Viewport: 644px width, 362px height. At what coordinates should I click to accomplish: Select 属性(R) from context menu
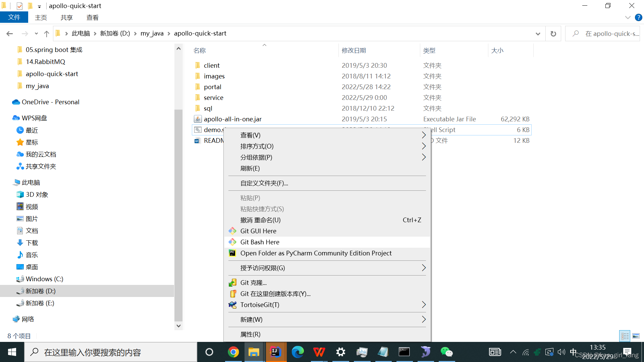pos(250,334)
